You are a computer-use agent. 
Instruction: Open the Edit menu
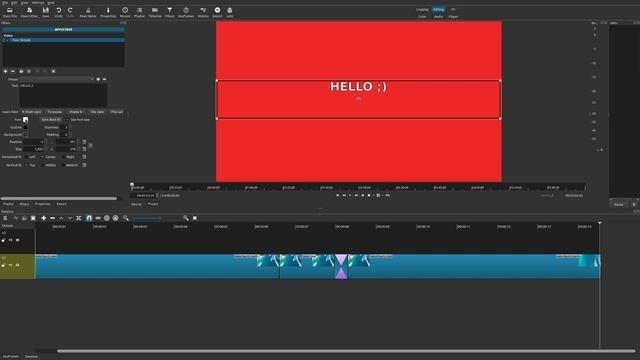click(14, 2)
